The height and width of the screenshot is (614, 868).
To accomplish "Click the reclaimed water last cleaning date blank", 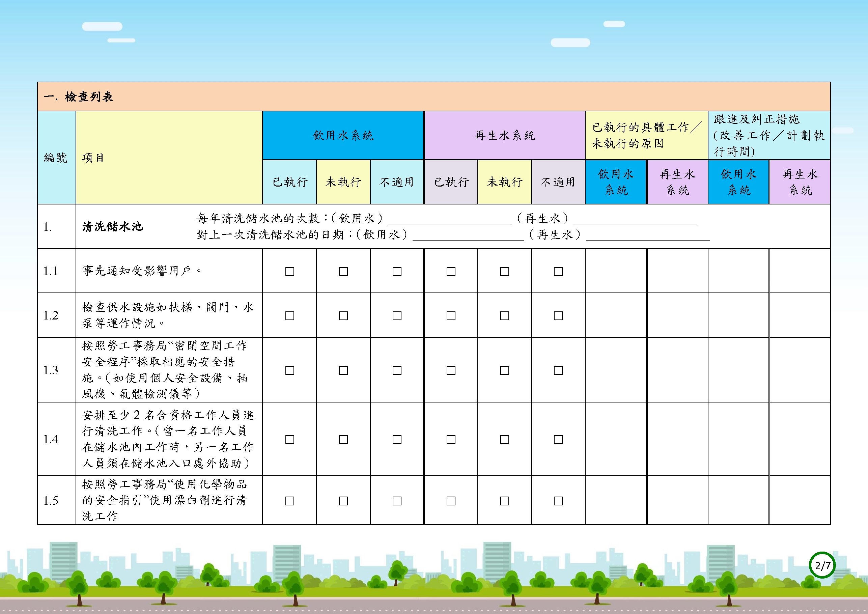I will (x=648, y=235).
